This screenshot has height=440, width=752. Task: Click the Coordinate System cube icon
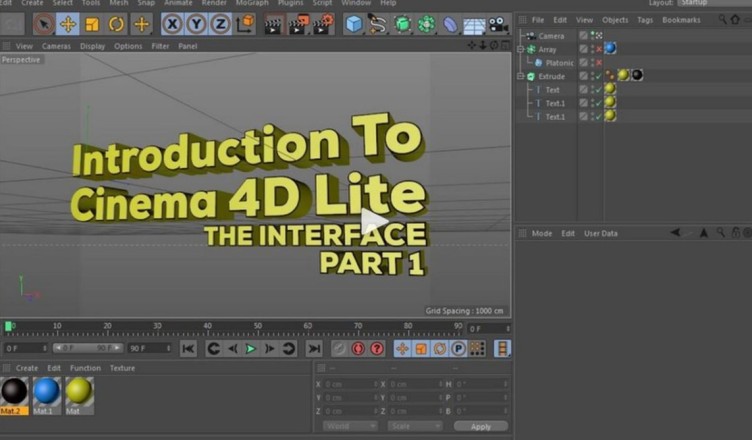[x=245, y=24]
